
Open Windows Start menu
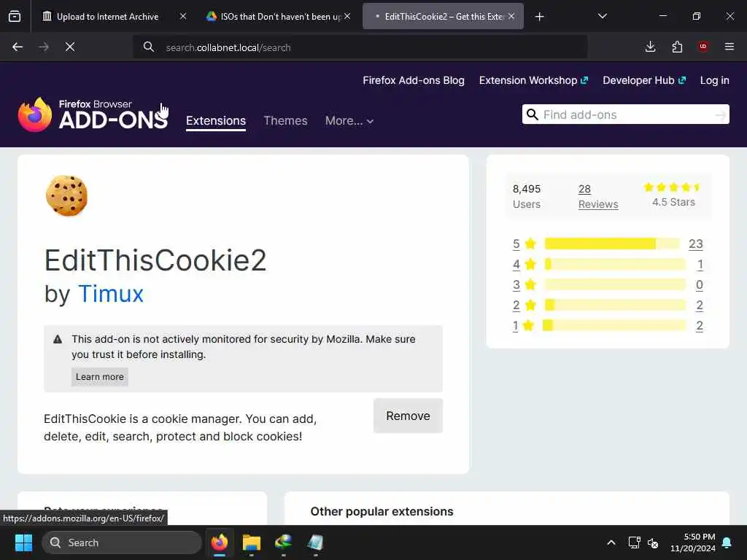(23, 542)
